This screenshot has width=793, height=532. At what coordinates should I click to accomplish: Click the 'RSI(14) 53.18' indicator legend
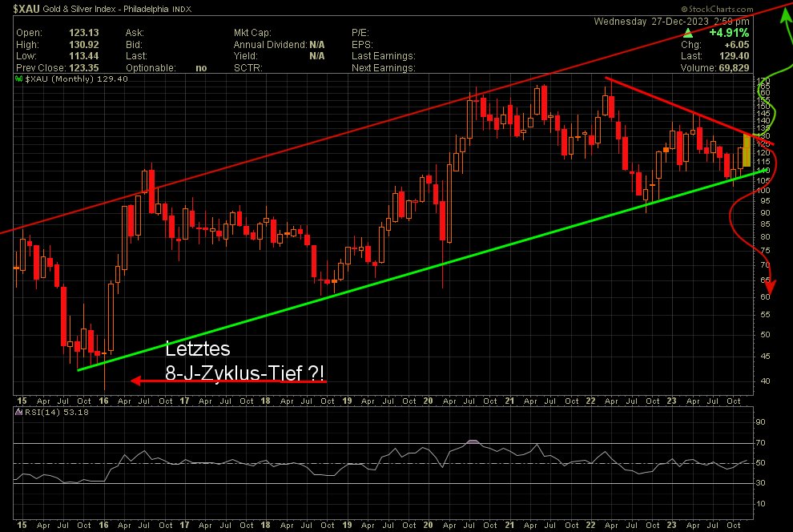point(56,412)
